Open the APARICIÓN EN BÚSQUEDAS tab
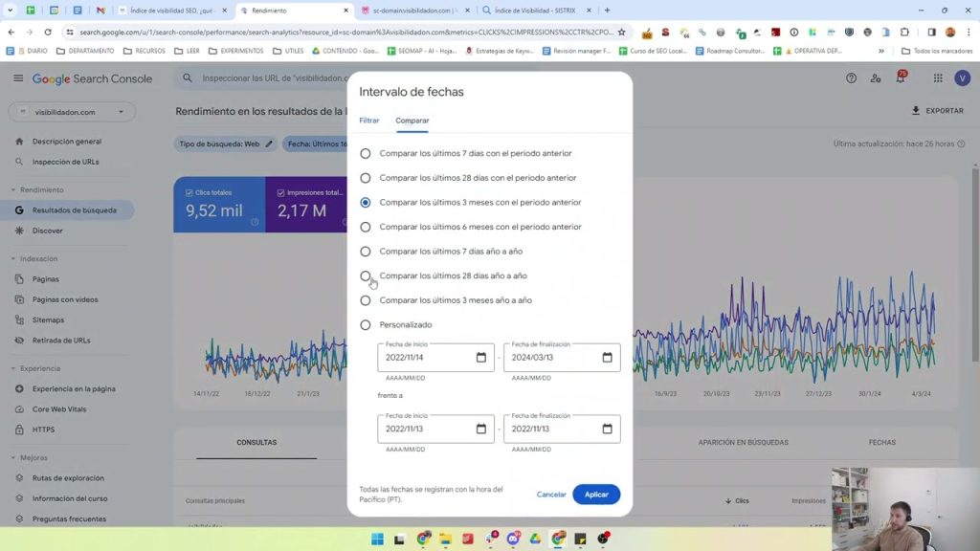This screenshot has height=551, width=980. coord(743,442)
